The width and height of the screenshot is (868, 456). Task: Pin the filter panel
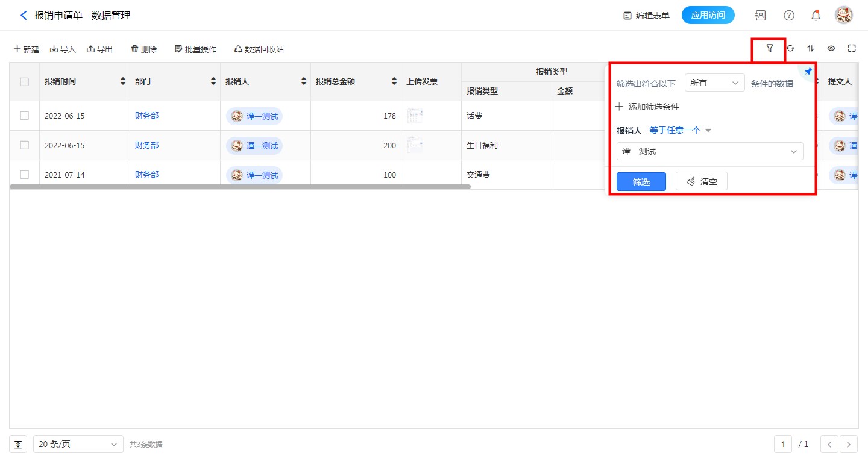pos(808,71)
